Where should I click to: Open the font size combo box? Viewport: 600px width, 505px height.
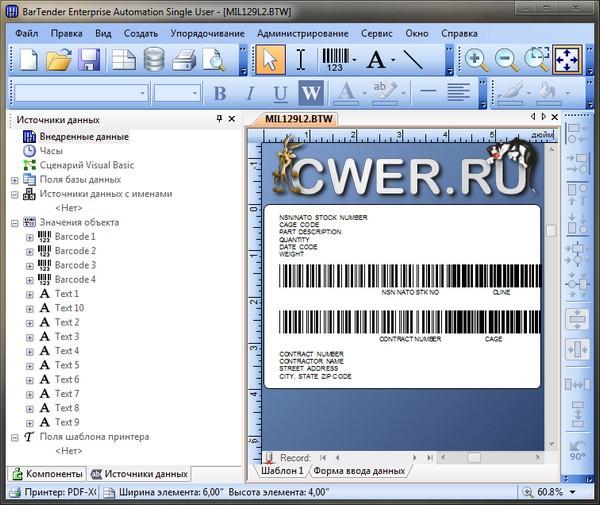177,93
